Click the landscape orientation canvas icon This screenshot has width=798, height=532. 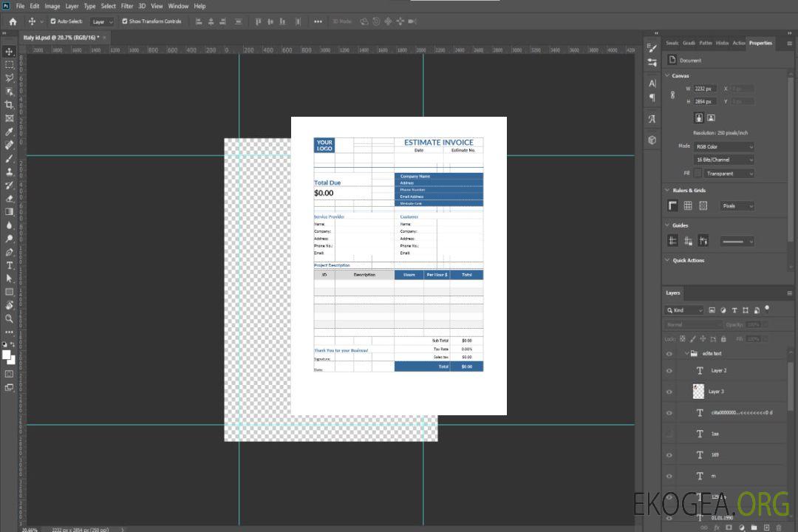click(711, 117)
